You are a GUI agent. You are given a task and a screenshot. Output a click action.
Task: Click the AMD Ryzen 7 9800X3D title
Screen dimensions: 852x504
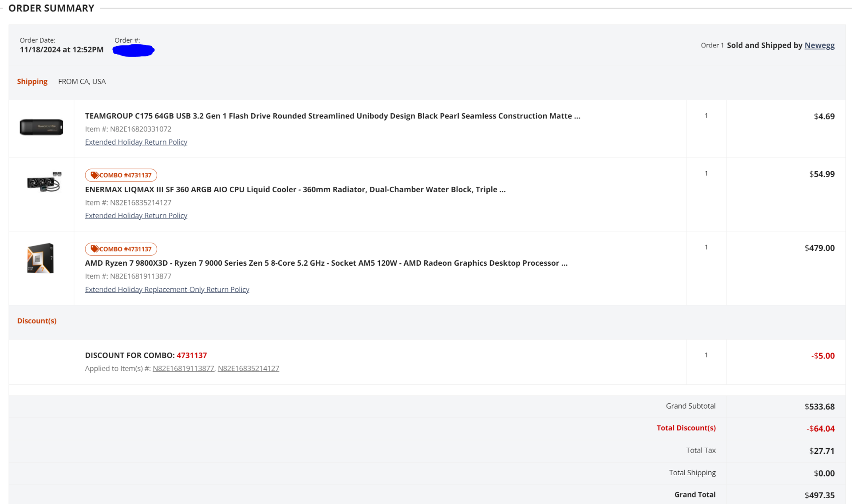326,263
